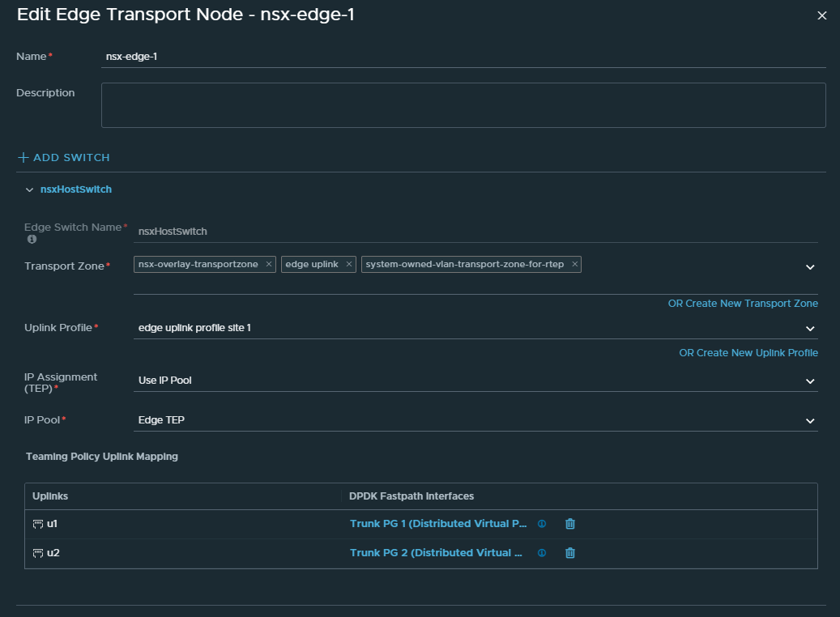Remove system-owned-vlan-transport-zone-for-rtep tag
This screenshot has width=840, height=617.
click(x=574, y=264)
